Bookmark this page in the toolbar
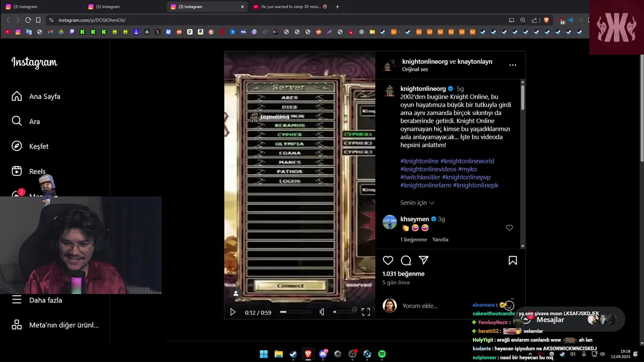The width and height of the screenshot is (644, 362). [38, 20]
